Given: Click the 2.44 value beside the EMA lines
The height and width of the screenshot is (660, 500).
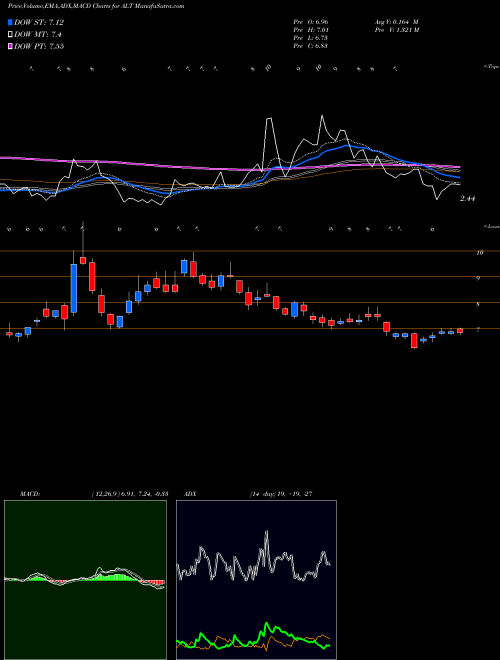Looking at the screenshot, I should pyautogui.click(x=468, y=199).
